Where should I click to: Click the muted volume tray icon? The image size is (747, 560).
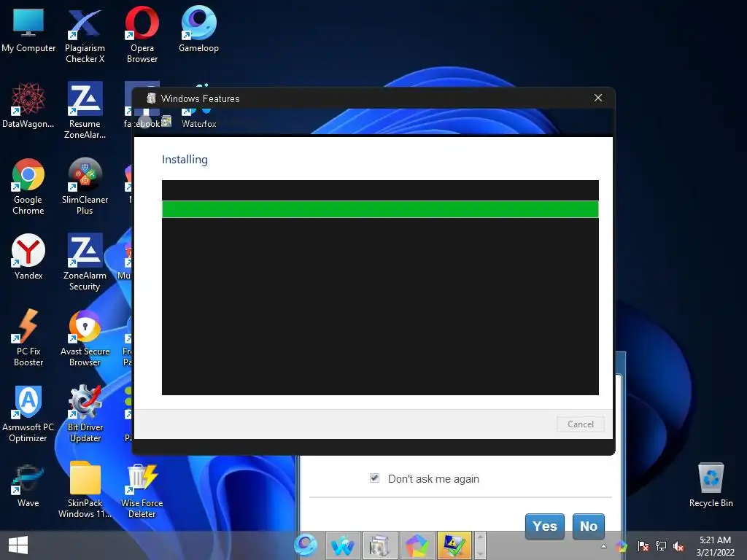click(x=678, y=547)
